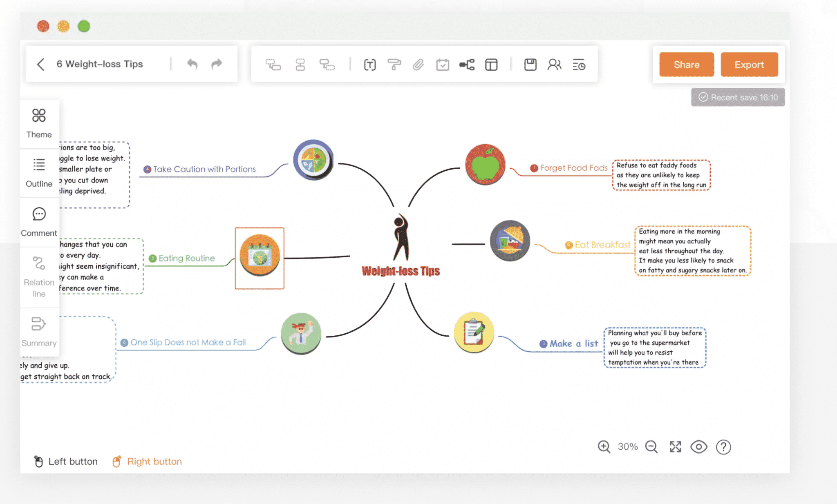This screenshot has height=504, width=837.
Task: Open the Outline panel
Action: [39, 172]
